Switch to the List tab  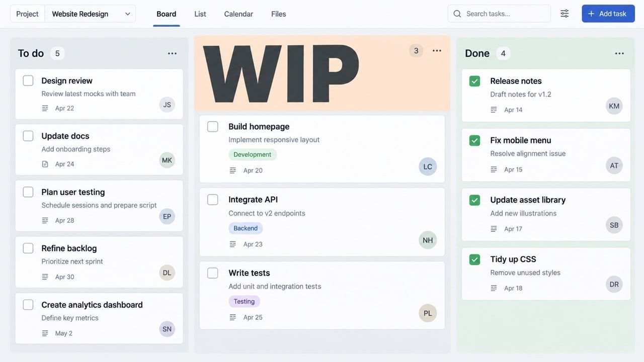[x=200, y=14]
